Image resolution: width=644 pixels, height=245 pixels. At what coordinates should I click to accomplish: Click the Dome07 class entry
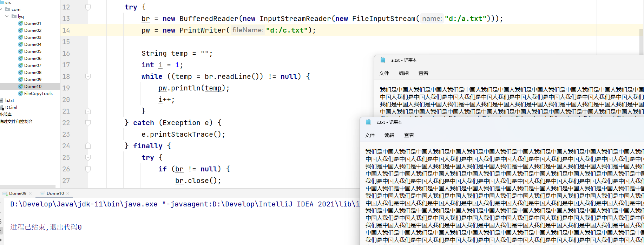[x=33, y=66]
